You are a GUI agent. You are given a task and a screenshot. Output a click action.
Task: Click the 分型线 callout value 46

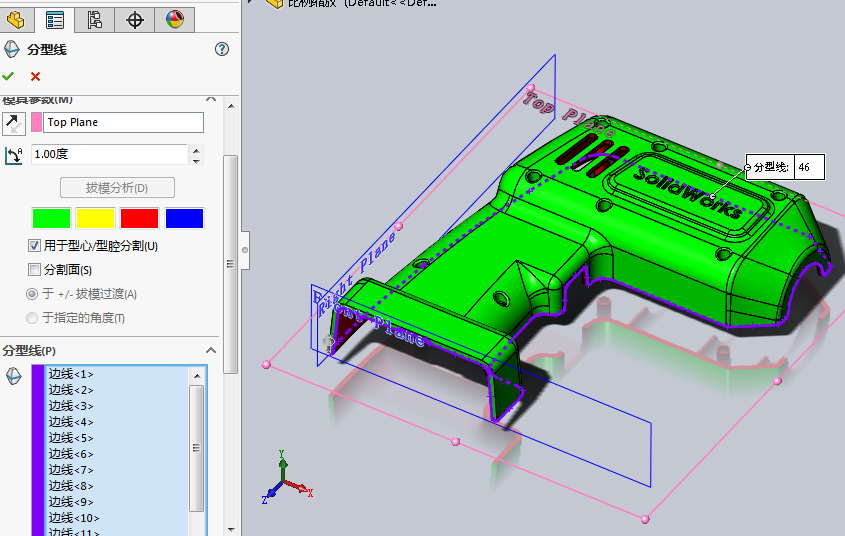[x=809, y=167]
